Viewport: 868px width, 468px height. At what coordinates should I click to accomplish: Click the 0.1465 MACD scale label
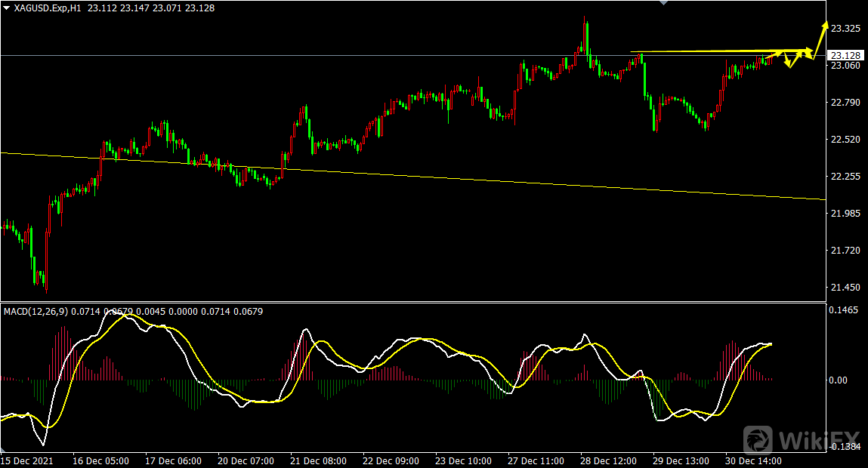coord(845,310)
